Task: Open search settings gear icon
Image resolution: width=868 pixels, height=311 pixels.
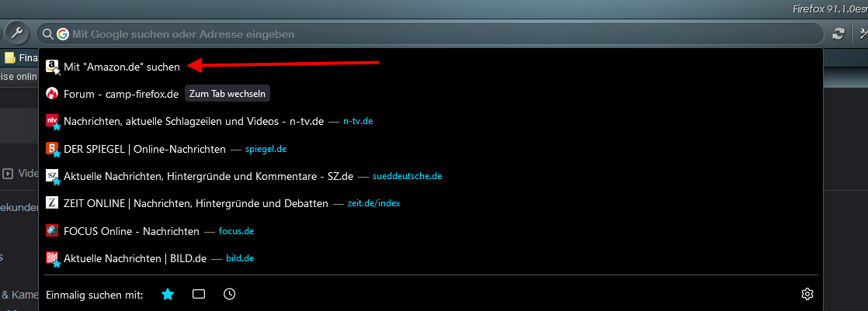Action: (x=807, y=295)
